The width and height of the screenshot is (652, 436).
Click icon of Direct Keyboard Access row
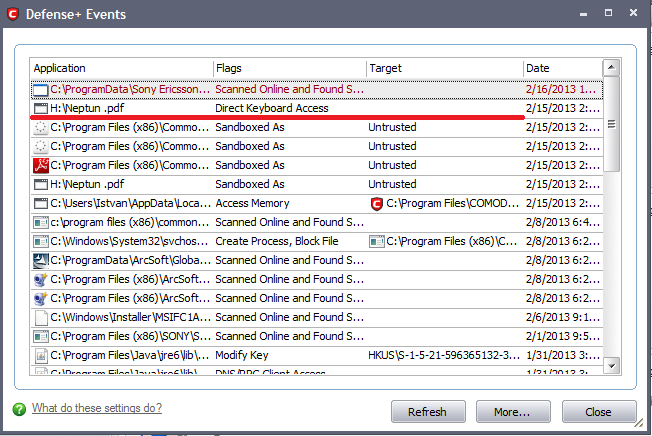click(40, 108)
